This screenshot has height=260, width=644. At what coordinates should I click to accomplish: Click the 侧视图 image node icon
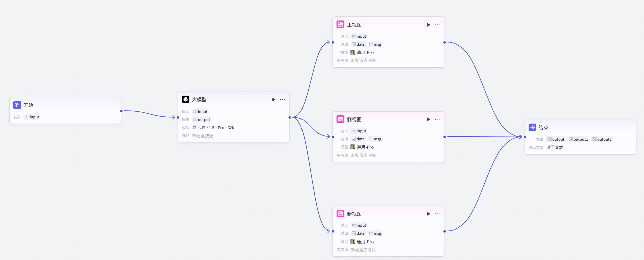tap(340, 119)
